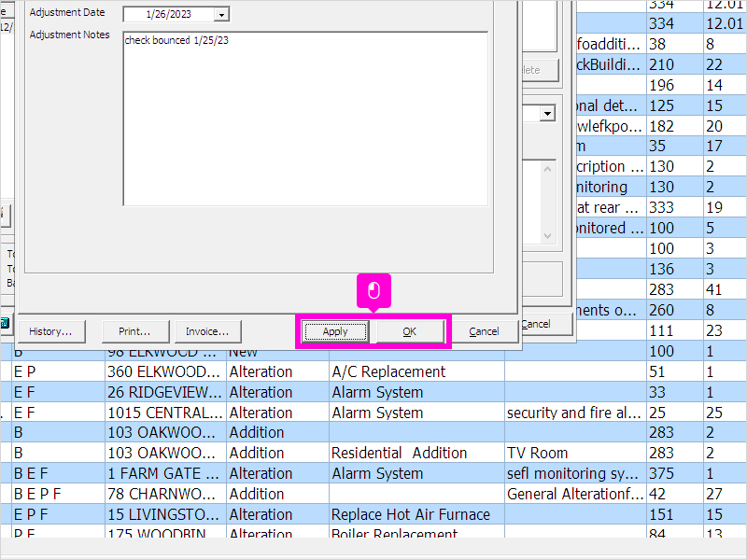Open the History dialog button

coord(51,331)
